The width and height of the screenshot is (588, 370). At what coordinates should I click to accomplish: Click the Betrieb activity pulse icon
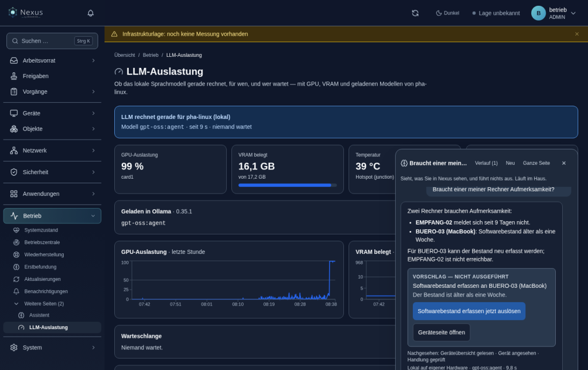click(14, 216)
